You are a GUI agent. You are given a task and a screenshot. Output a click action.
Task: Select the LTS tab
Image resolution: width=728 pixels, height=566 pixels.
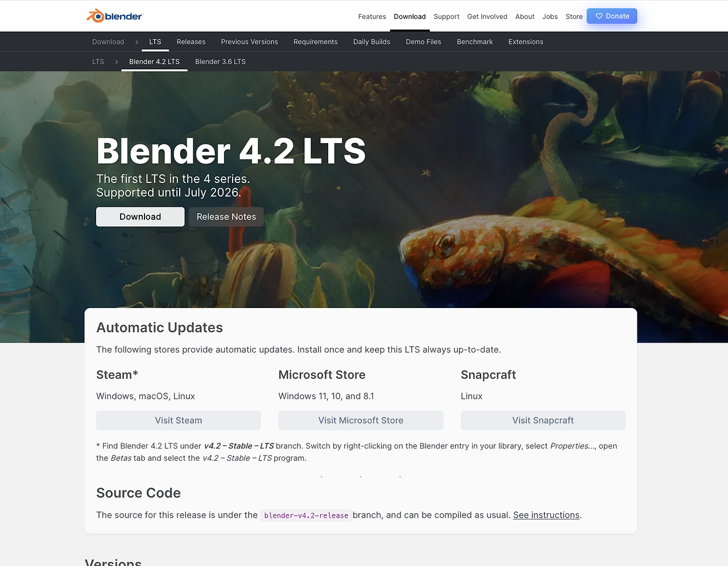tap(155, 41)
